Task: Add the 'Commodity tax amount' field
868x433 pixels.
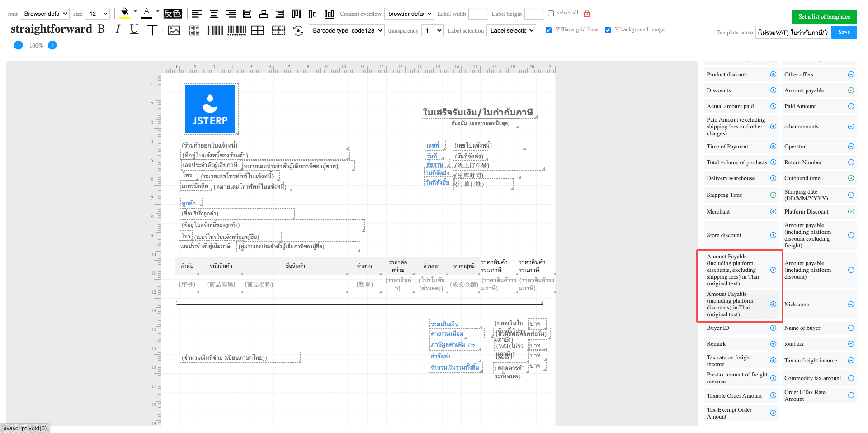Action: [x=851, y=378]
